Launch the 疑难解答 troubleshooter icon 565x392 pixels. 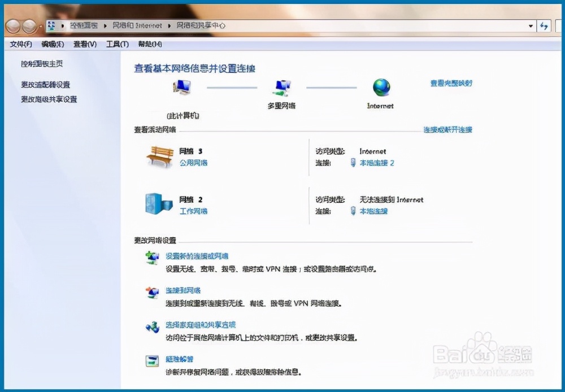coord(152,360)
